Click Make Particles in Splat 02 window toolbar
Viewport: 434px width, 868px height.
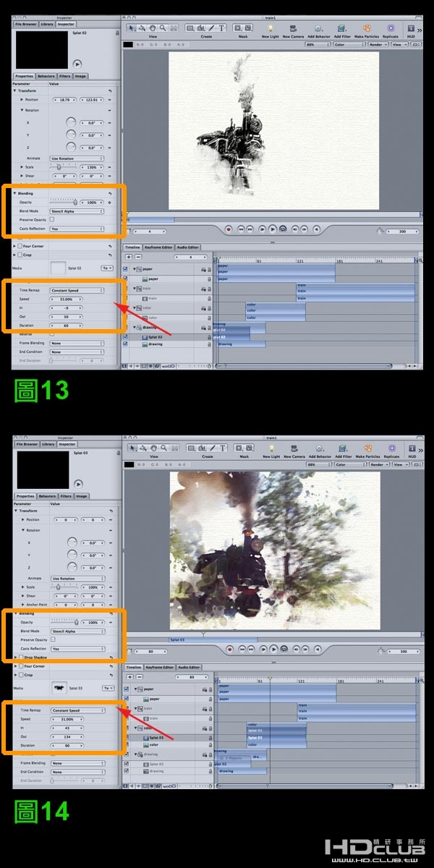pyautogui.click(x=367, y=28)
